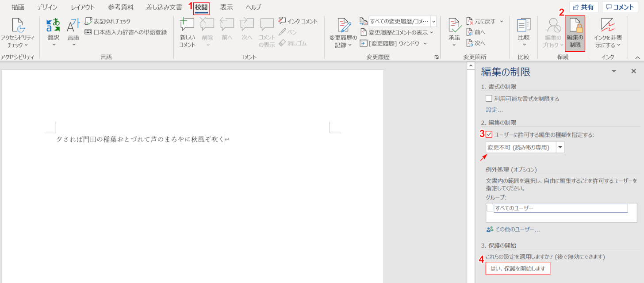
Task: Expand the 変更不可 (読み取り専用) dropdown
Action: [x=560, y=148]
